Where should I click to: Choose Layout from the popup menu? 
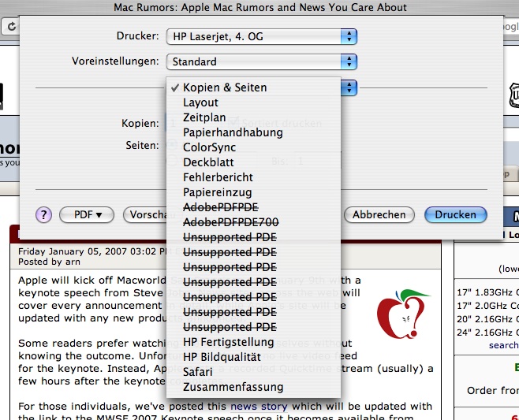coord(253,102)
